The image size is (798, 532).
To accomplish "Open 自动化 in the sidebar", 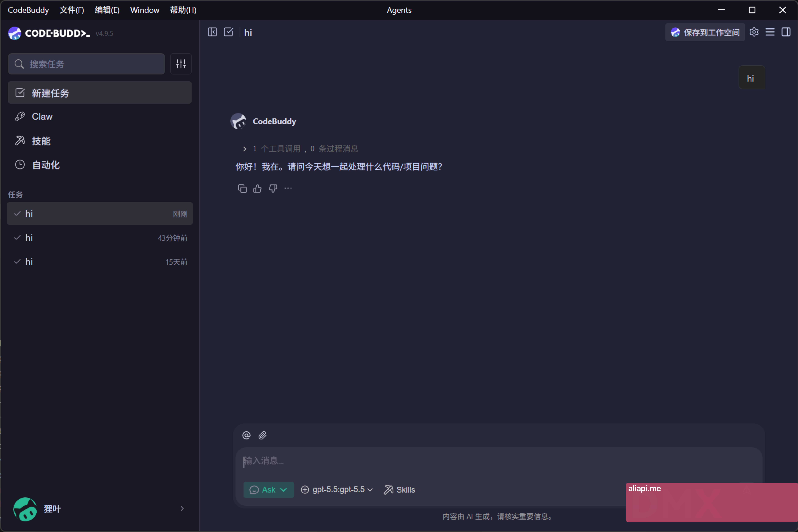I will tap(100, 165).
